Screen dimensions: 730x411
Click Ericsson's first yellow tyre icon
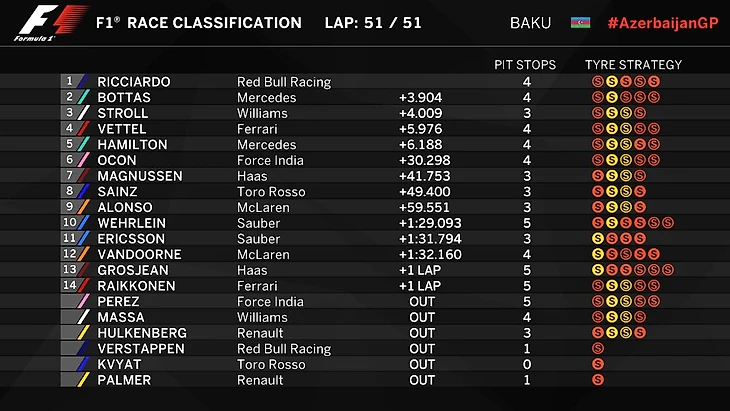click(598, 238)
